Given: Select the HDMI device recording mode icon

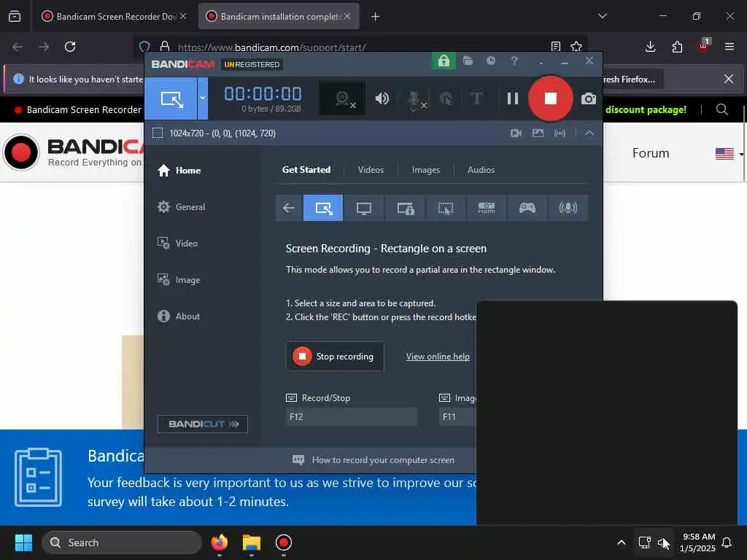Looking at the screenshot, I should [487, 208].
